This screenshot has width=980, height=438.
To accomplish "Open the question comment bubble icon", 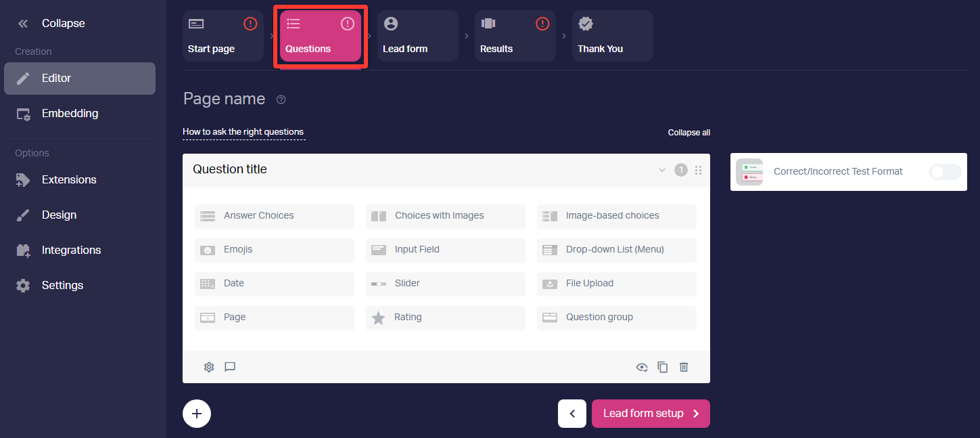I will [230, 367].
